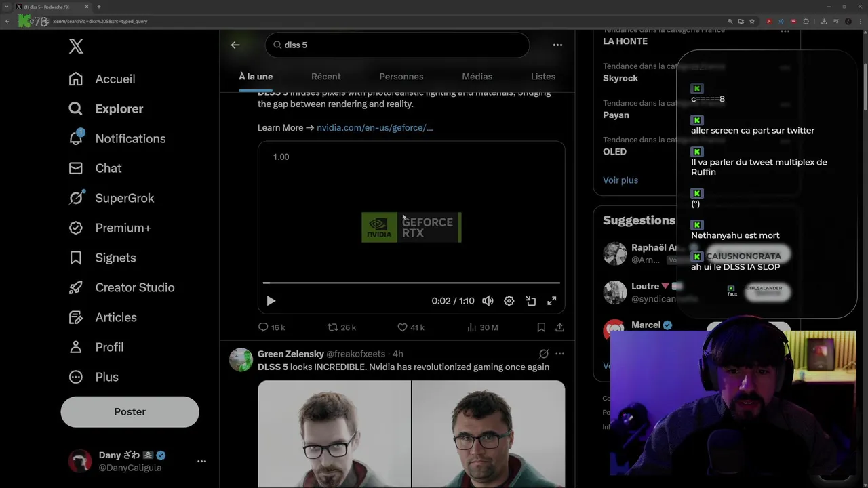The height and width of the screenshot is (488, 868).
Task: Repost the NVIDIA post (26 k)
Action: (x=341, y=327)
